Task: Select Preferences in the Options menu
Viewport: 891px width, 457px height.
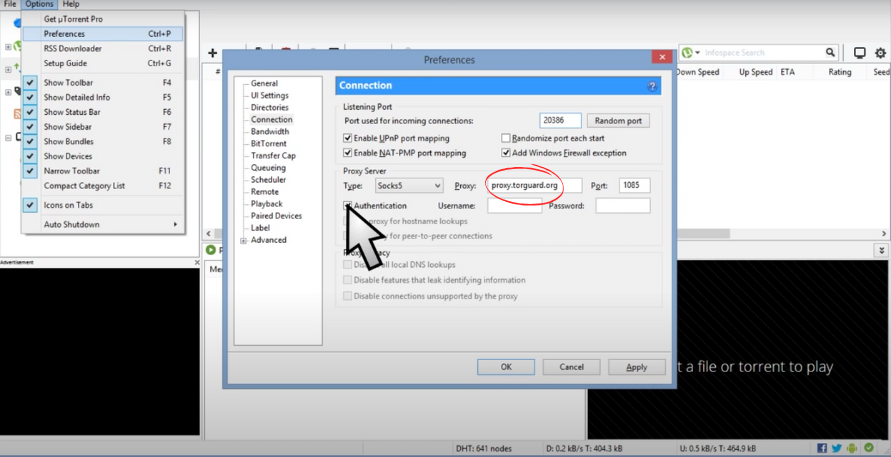Action: tap(103, 34)
